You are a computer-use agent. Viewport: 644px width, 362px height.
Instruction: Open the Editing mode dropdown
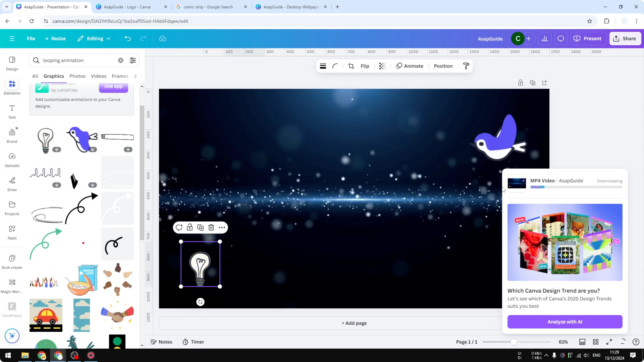tap(94, 38)
